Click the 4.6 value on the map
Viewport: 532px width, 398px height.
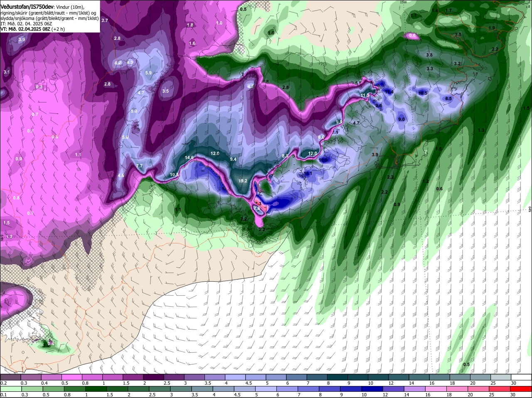click(x=121, y=176)
